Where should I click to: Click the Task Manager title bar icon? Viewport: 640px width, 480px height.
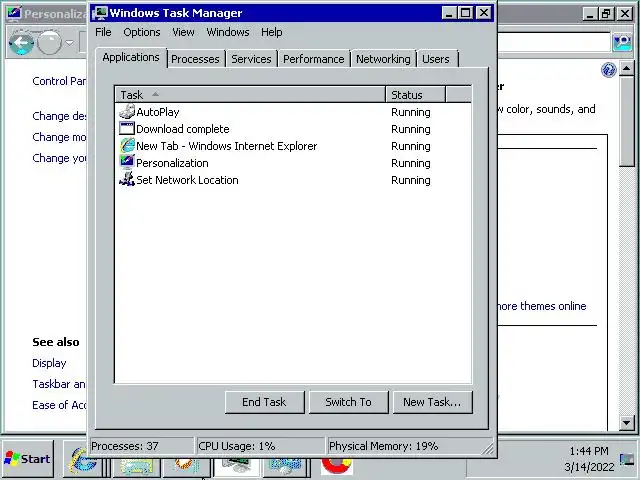pyautogui.click(x=100, y=13)
